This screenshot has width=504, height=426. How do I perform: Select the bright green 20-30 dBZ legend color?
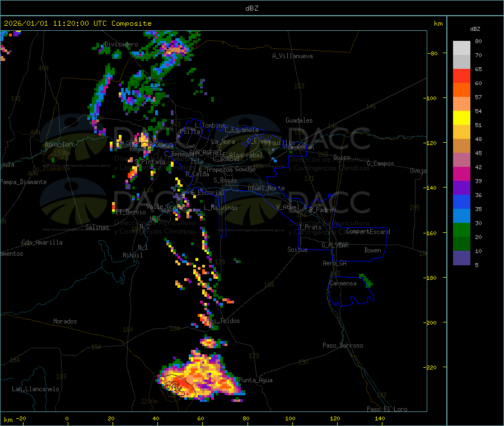point(461,230)
